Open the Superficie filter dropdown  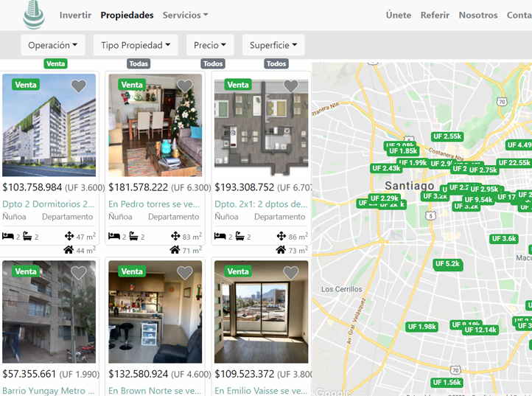coord(273,45)
